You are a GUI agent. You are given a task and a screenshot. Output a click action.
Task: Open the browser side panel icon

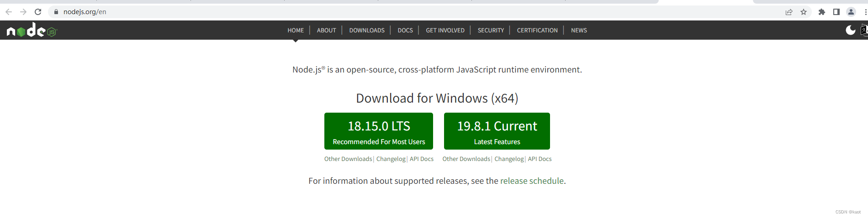[836, 12]
